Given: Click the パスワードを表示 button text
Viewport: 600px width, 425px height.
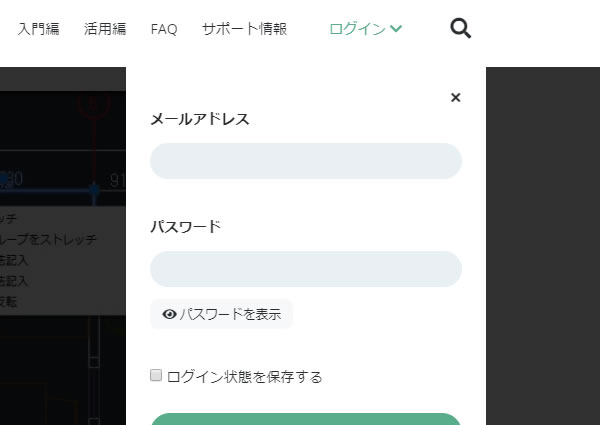Looking at the screenshot, I should pos(230,314).
